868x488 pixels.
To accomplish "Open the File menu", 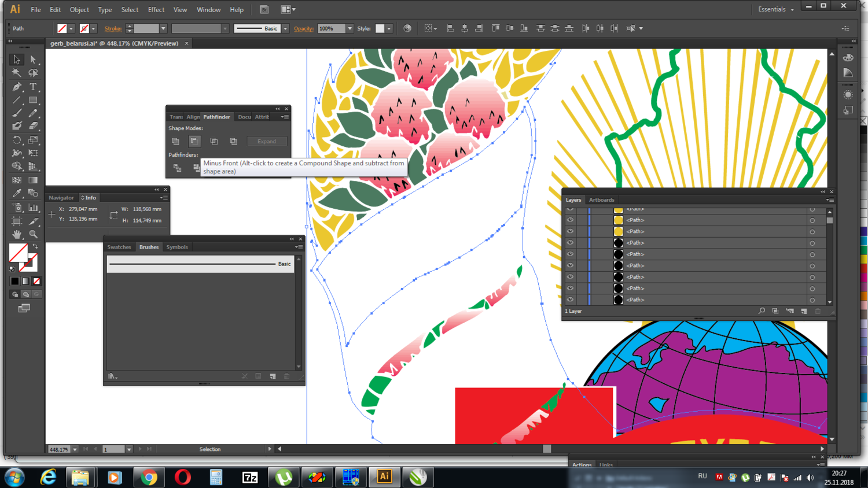I will [x=35, y=10].
